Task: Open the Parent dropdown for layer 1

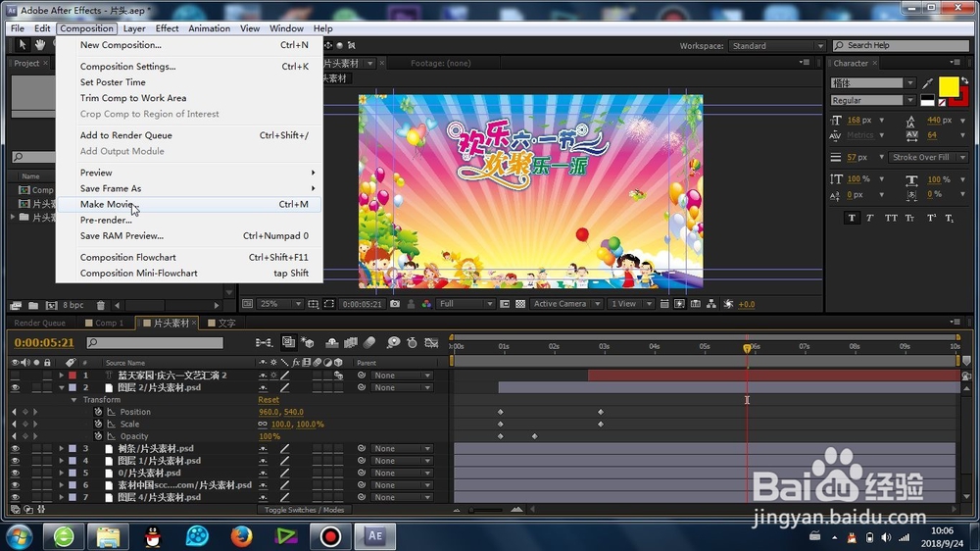Action: 402,376
